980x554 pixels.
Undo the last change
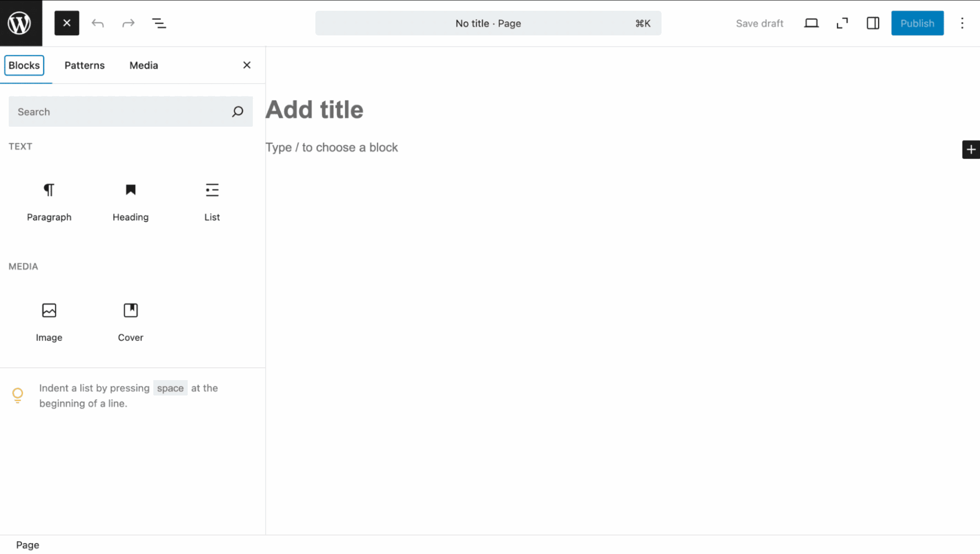[97, 23]
